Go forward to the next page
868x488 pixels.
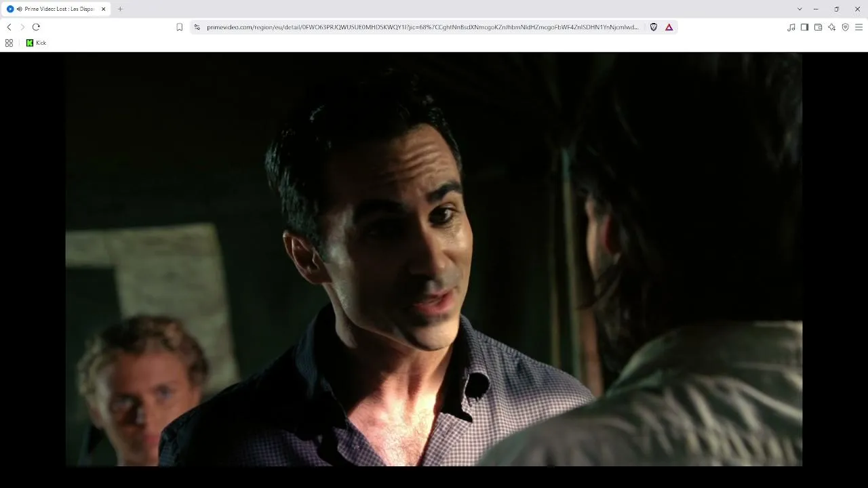tap(22, 27)
